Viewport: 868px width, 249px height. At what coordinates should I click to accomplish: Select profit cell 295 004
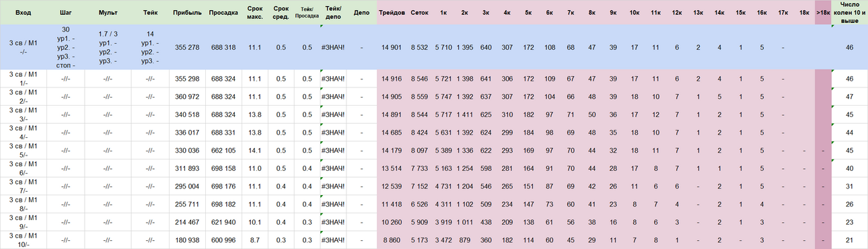tap(186, 186)
